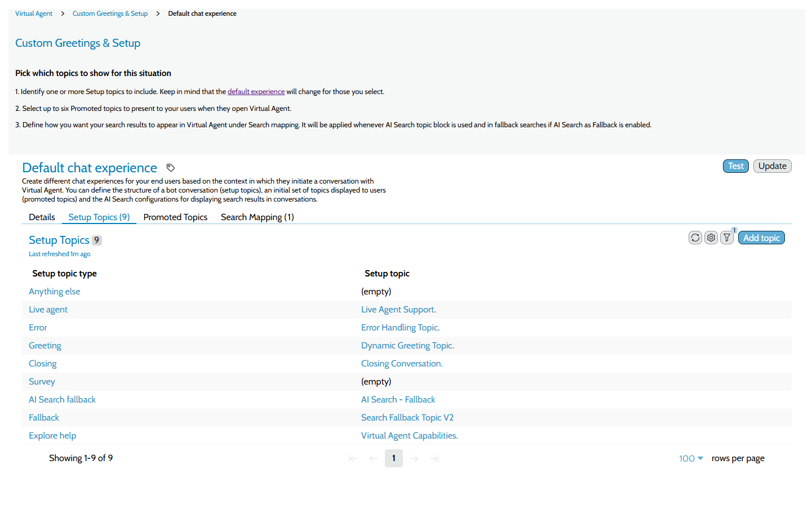Jump to the first page of results
812x505 pixels.
pyautogui.click(x=353, y=458)
